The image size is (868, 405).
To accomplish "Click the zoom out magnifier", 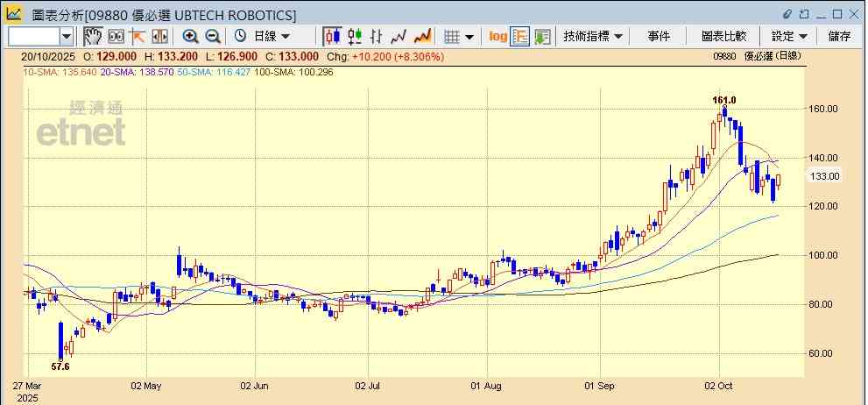I will (x=213, y=36).
